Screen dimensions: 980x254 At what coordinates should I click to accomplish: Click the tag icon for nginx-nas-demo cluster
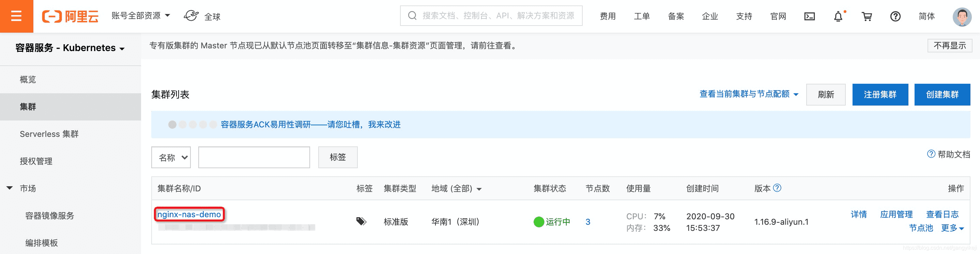pyautogui.click(x=361, y=221)
